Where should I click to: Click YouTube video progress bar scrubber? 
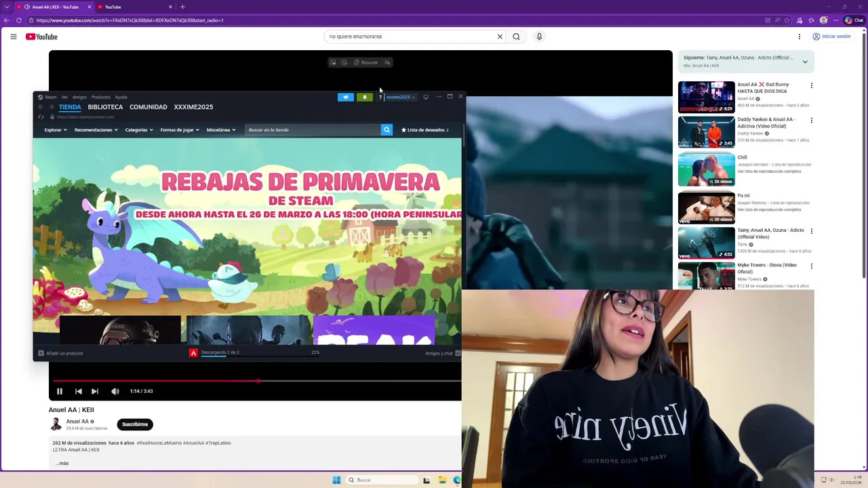258,381
